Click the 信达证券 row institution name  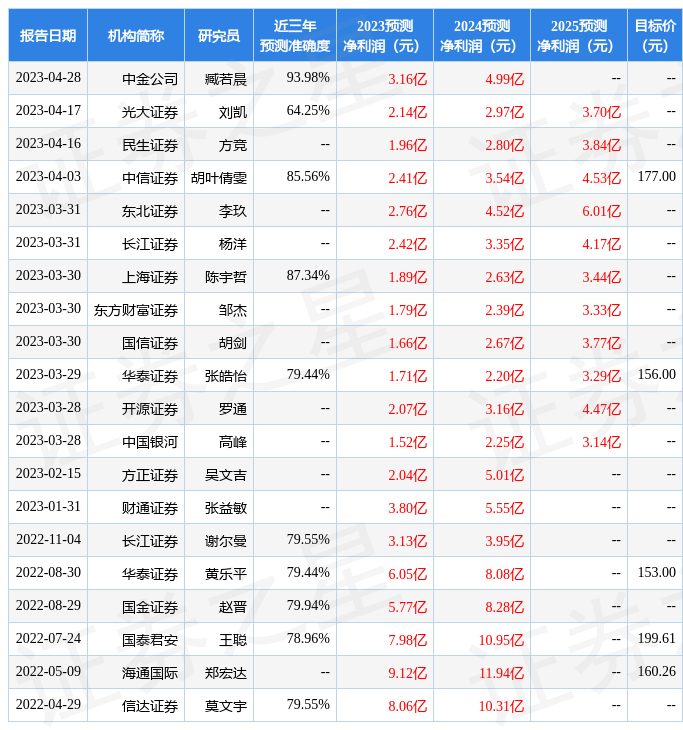tap(150, 706)
